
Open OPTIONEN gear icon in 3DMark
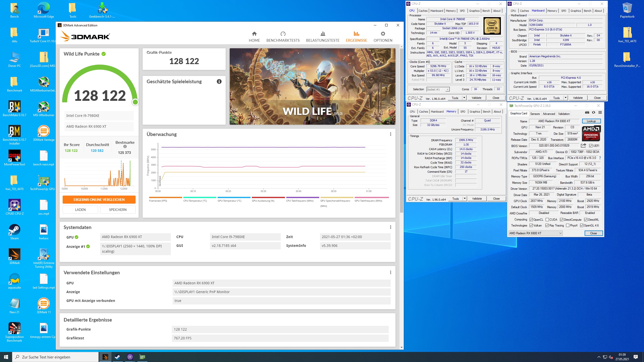pos(383,34)
